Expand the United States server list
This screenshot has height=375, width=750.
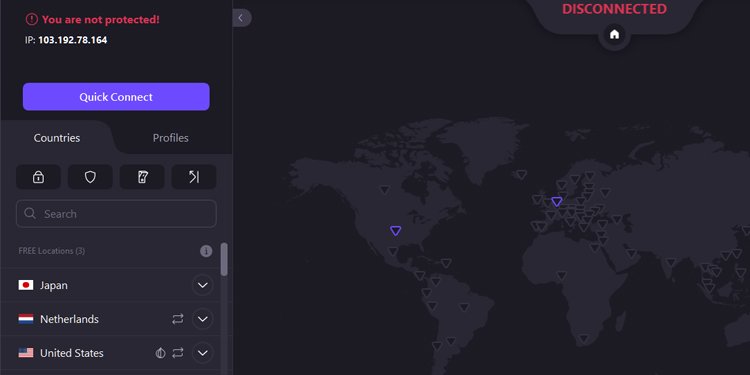pos(203,353)
